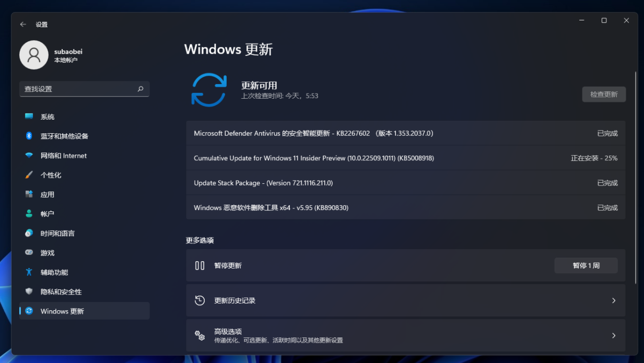Click the 系统 monitor icon

coord(29,116)
